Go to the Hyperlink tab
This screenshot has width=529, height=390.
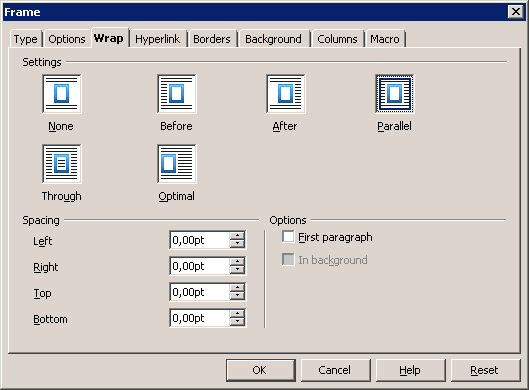point(158,39)
